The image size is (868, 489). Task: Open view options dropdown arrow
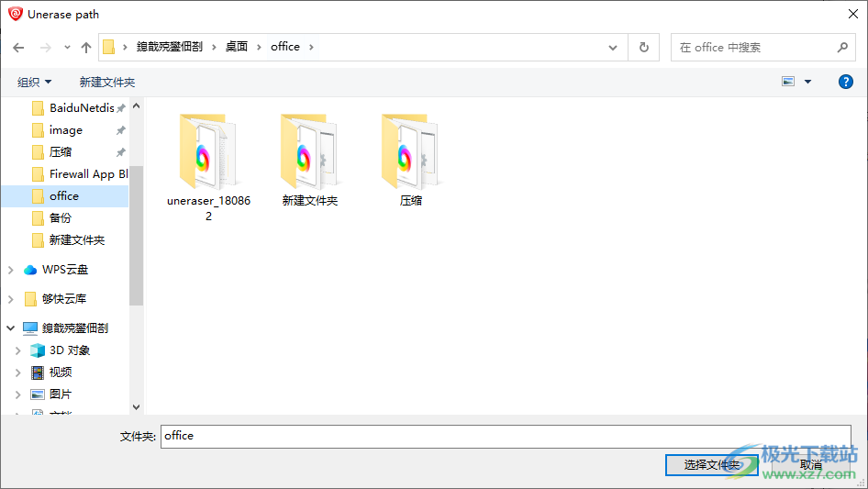807,82
